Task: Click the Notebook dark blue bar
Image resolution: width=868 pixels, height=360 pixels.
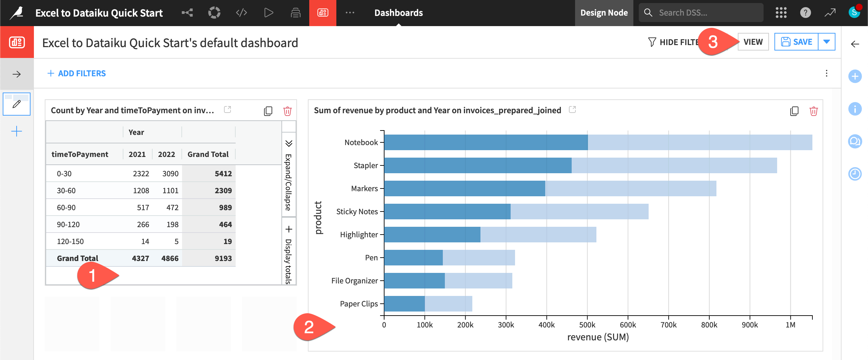Action: 486,142
